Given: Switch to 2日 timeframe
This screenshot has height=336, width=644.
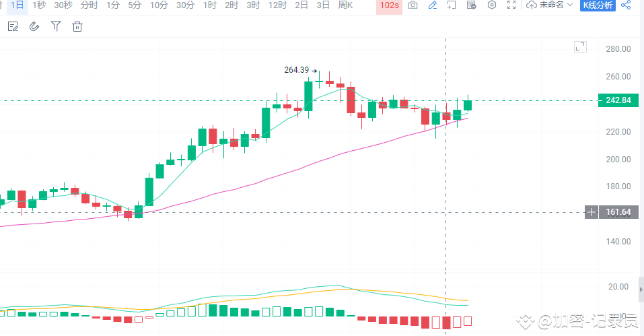Looking at the screenshot, I should click(301, 5).
